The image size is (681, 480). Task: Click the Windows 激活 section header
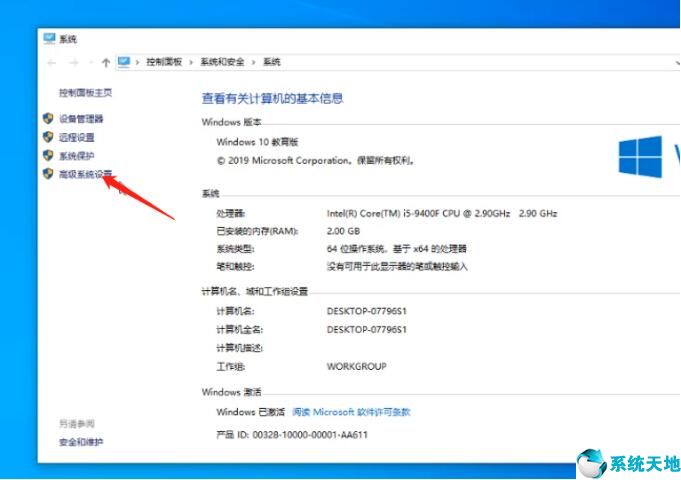click(231, 392)
